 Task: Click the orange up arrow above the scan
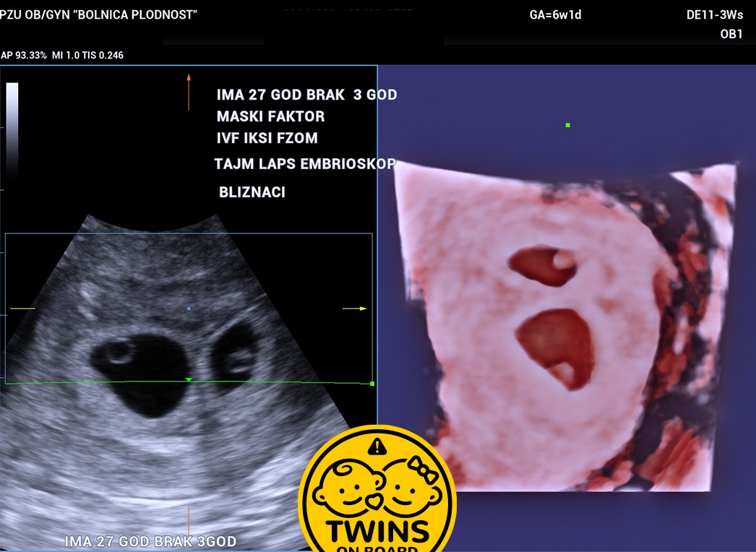click(189, 92)
